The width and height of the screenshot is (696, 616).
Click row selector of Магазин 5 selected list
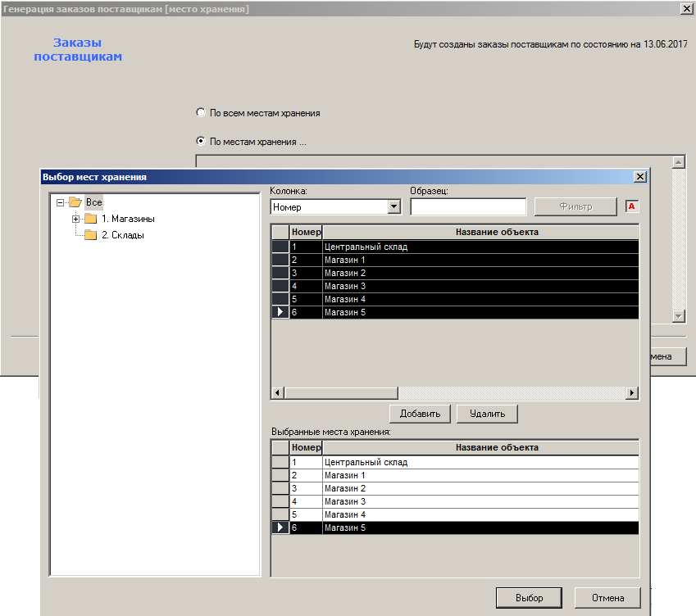[x=280, y=528]
